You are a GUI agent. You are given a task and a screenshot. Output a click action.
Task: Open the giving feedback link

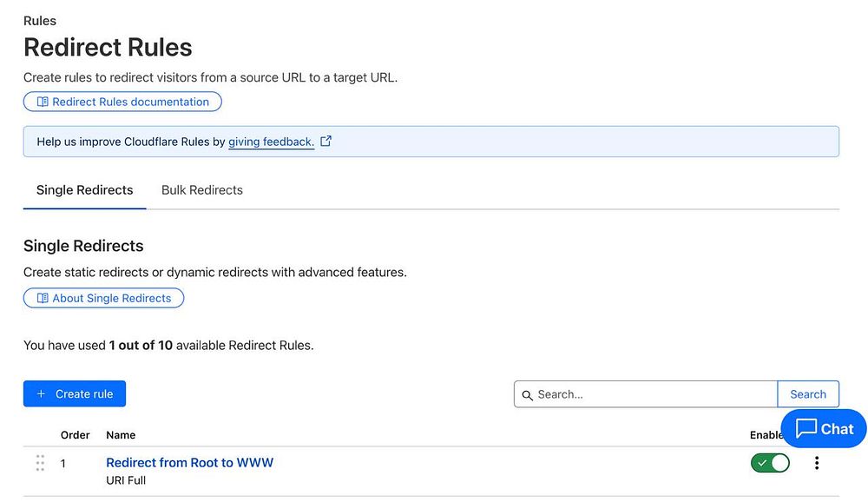271,142
